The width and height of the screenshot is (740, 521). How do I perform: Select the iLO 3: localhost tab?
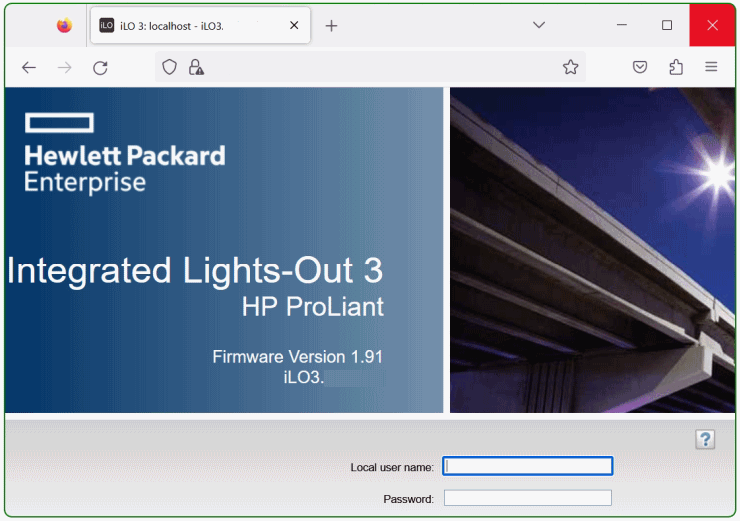(x=200, y=25)
